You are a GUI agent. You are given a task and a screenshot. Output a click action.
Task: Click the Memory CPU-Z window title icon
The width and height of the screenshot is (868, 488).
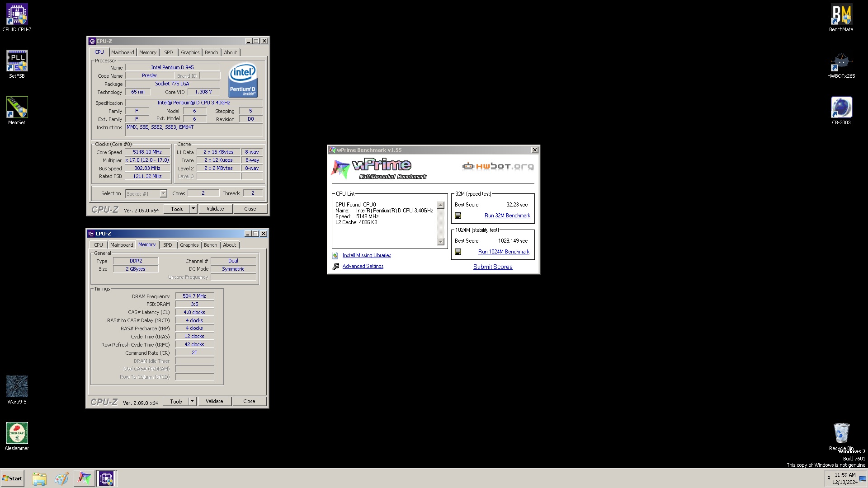pos(91,234)
